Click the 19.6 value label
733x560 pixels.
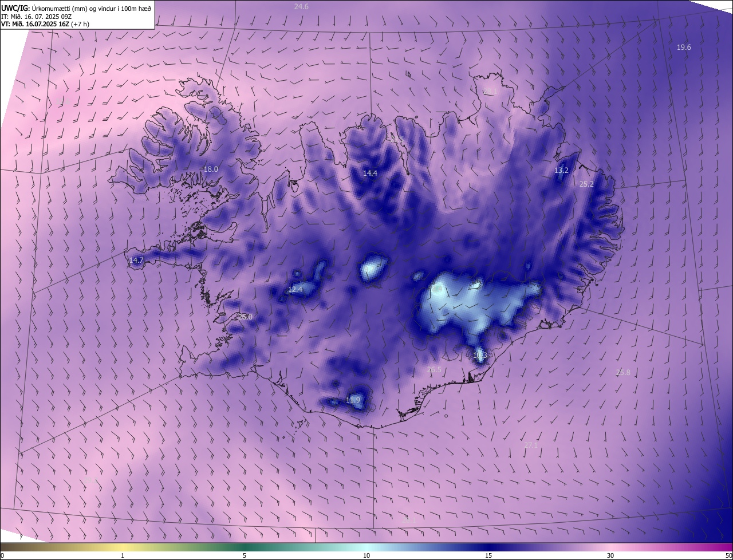684,48
